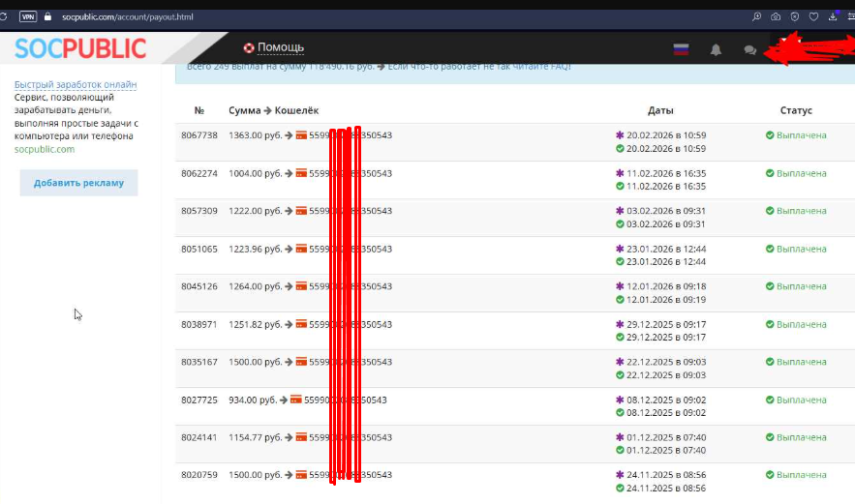The height and width of the screenshot is (504, 855).
Task: Click the socpublic.com green ad link
Action: coord(45,149)
